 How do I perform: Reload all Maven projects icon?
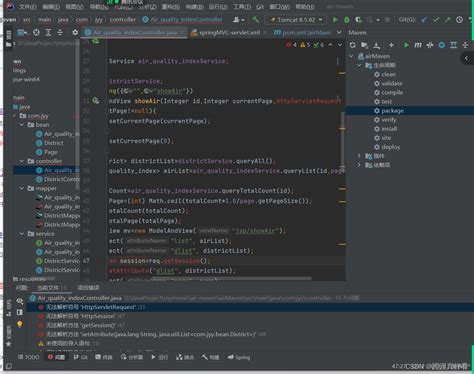352,45
